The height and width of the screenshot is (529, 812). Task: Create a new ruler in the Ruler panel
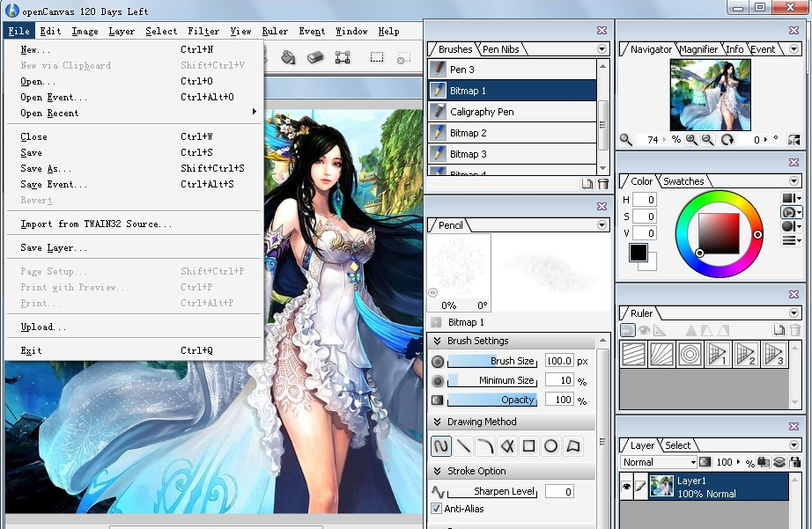(779, 330)
